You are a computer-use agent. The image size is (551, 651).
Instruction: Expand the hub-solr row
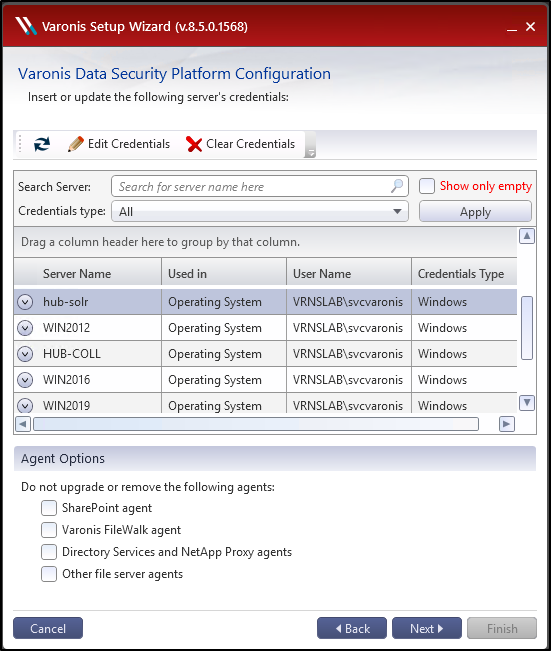click(25, 302)
